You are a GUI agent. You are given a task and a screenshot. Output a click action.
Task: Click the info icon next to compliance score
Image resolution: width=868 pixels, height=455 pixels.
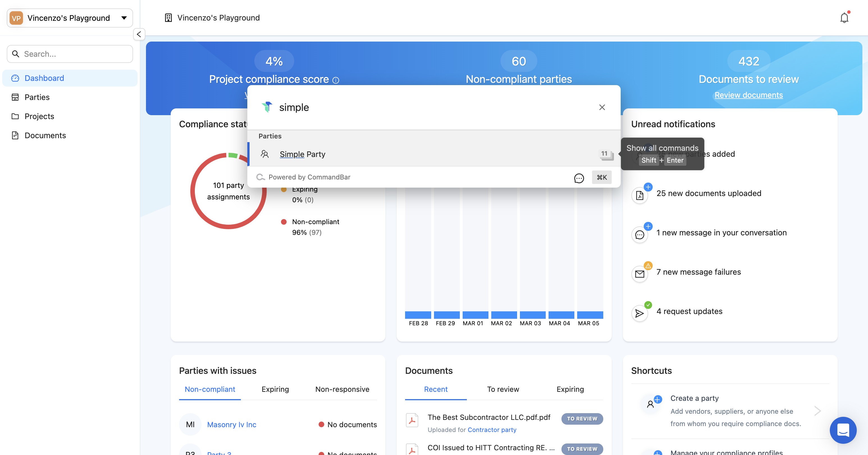click(x=336, y=80)
